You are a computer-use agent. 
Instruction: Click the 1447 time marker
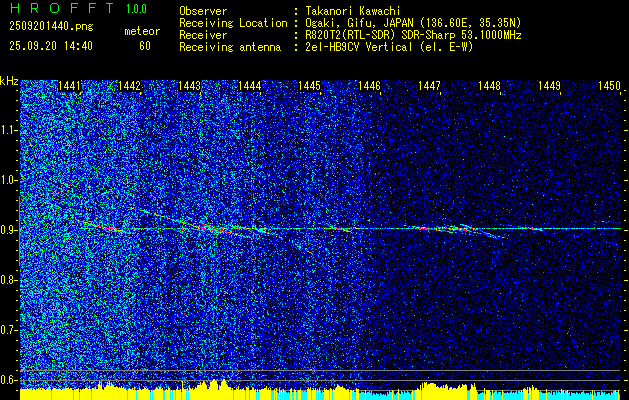[x=429, y=85]
